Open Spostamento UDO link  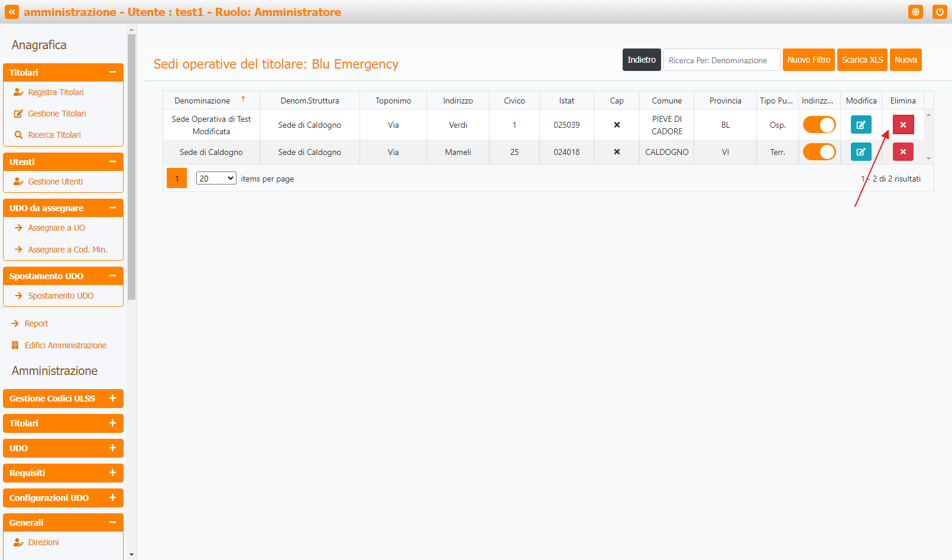coord(61,296)
